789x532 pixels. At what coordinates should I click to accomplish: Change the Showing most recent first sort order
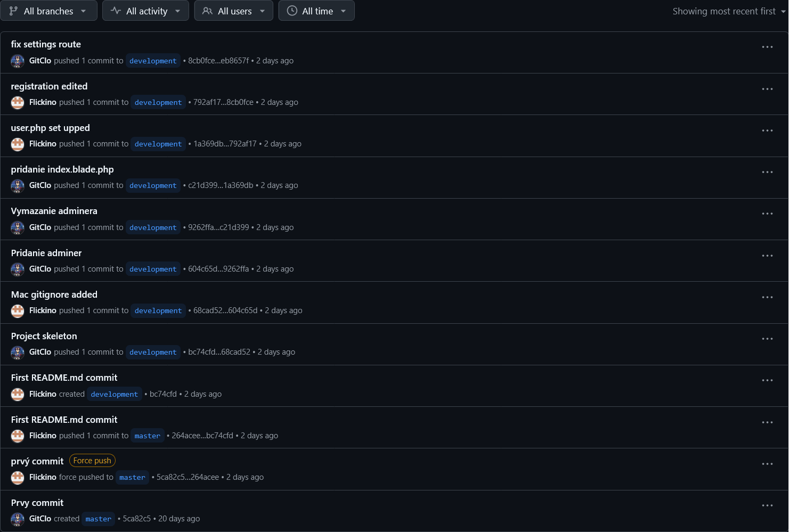coord(729,11)
